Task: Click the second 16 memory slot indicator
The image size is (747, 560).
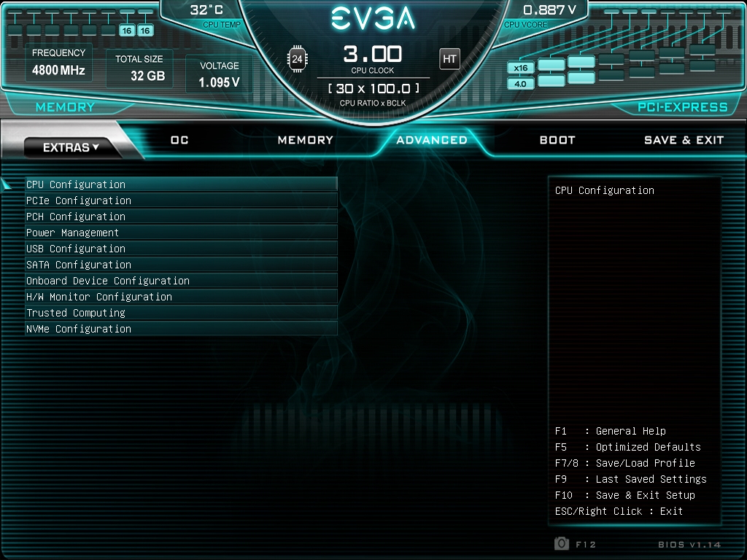Action: (145, 31)
